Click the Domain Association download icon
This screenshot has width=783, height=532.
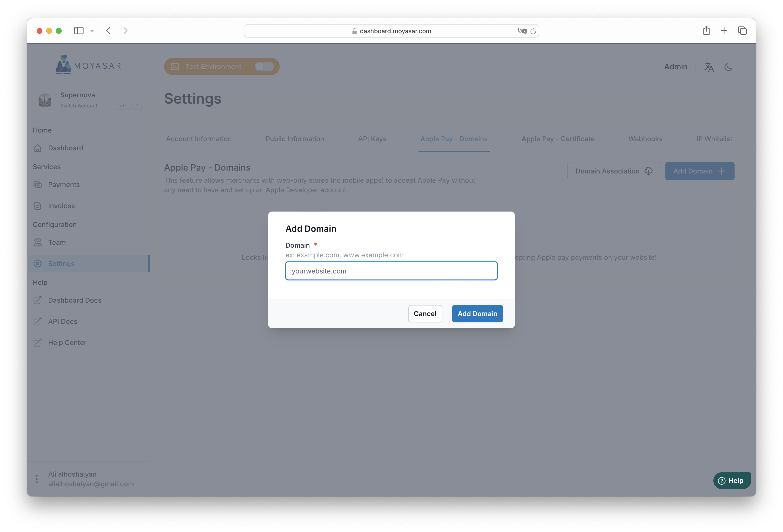649,171
